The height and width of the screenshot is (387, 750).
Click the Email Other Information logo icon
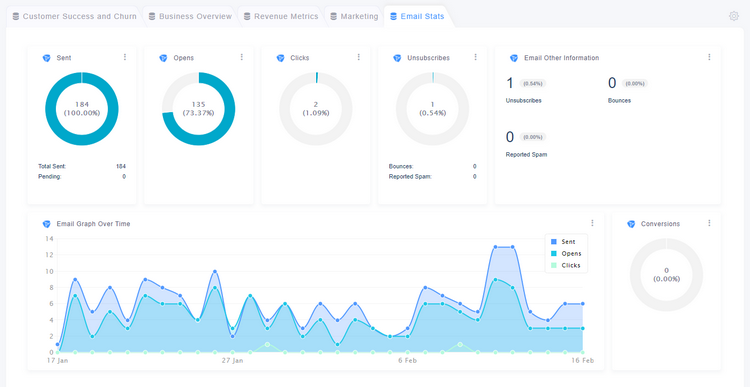click(514, 58)
